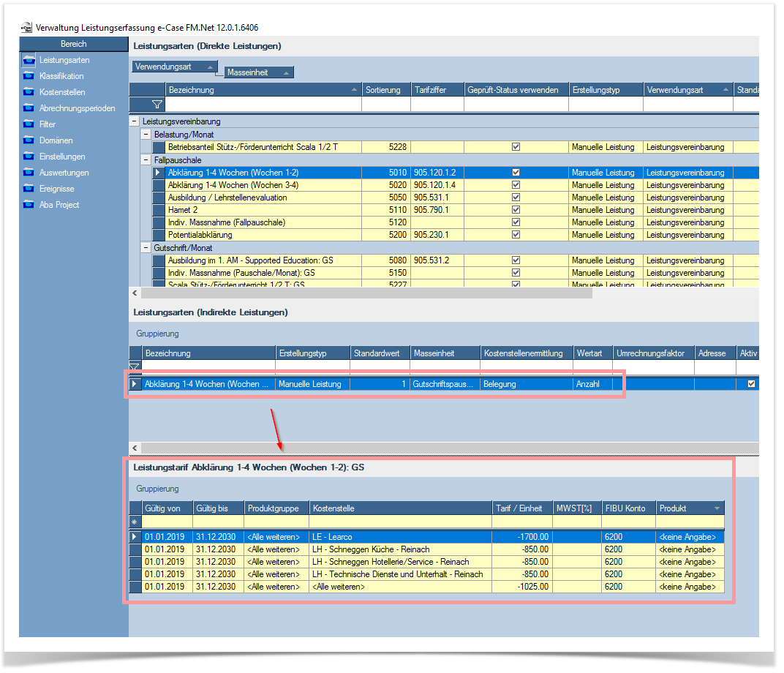Toggle Geprüft checkbox for Hamet 2 row
The image size is (784, 673).
[x=516, y=210]
